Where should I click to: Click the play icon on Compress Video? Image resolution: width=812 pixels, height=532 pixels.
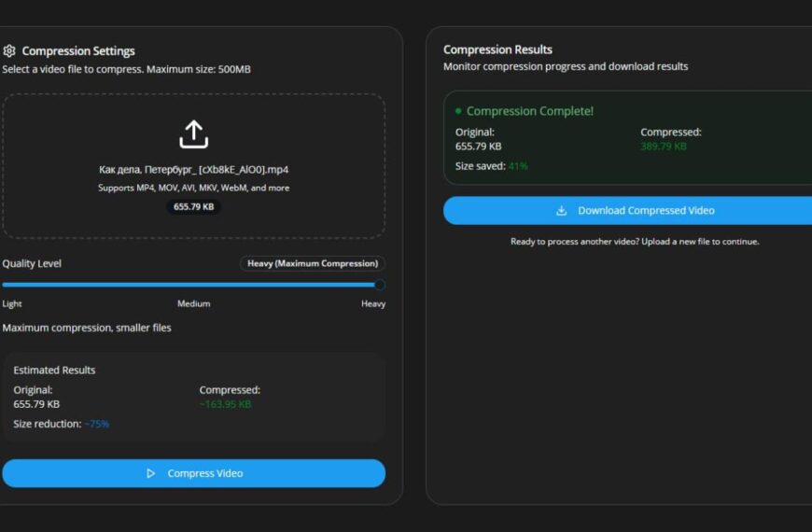[151, 473]
